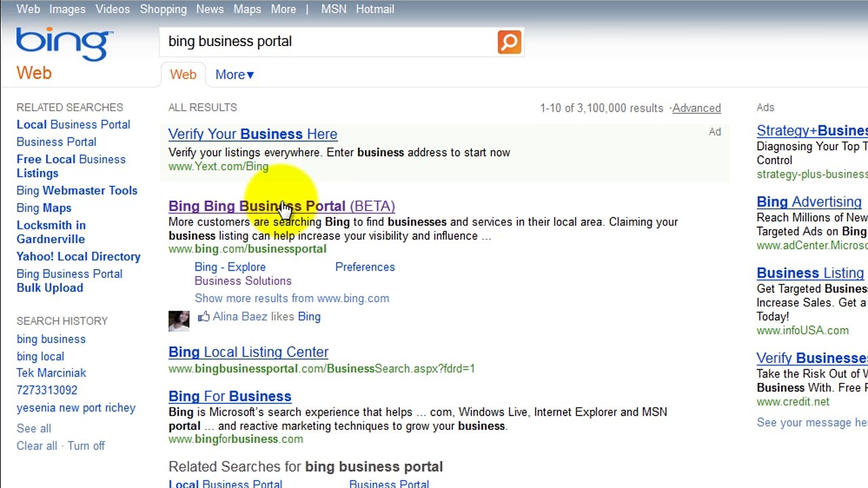The width and height of the screenshot is (868, 488).
Task: Select the Web results tab
Action: point(183,75)
